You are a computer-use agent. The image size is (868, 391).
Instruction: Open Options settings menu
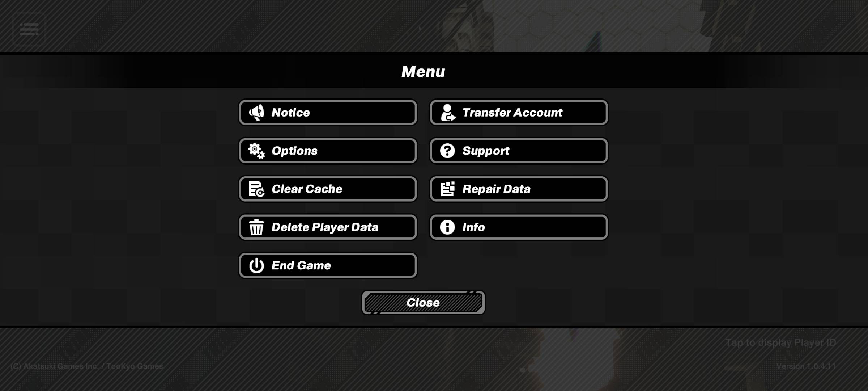pyautogui.click(x=328, y=151)
